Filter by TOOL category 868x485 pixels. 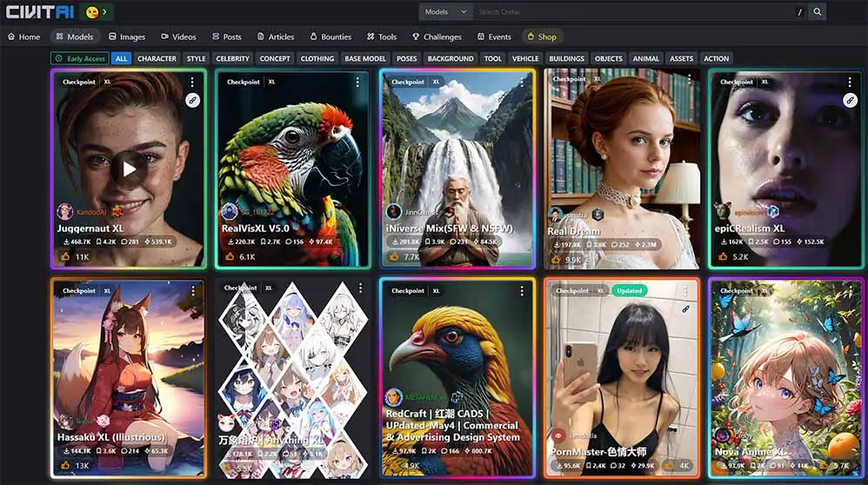coord(492,58)
